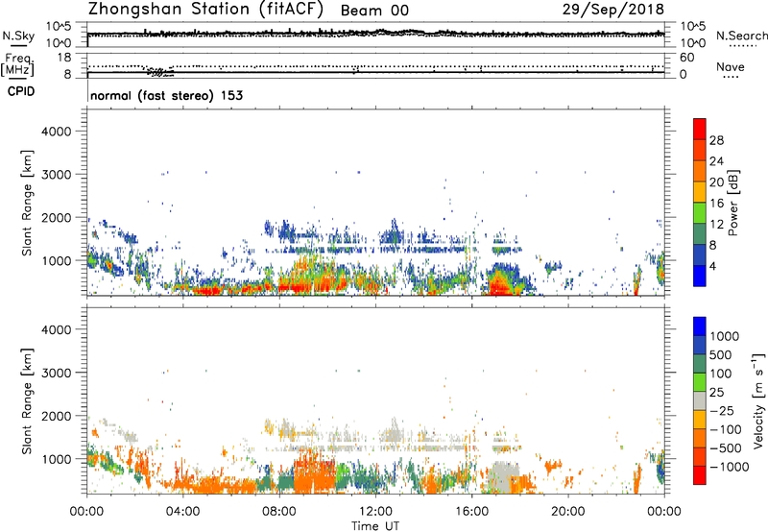768x532 pixels.
Task: Click the 12:00 time axis tick label
Action: [x=375, y=512]
